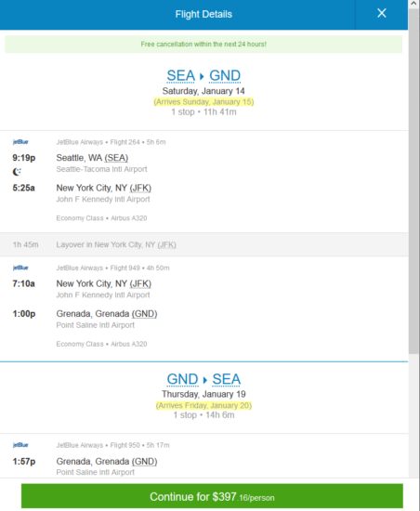Open GND code in return header
Screen dimensions: 420x511
point(182,379)
